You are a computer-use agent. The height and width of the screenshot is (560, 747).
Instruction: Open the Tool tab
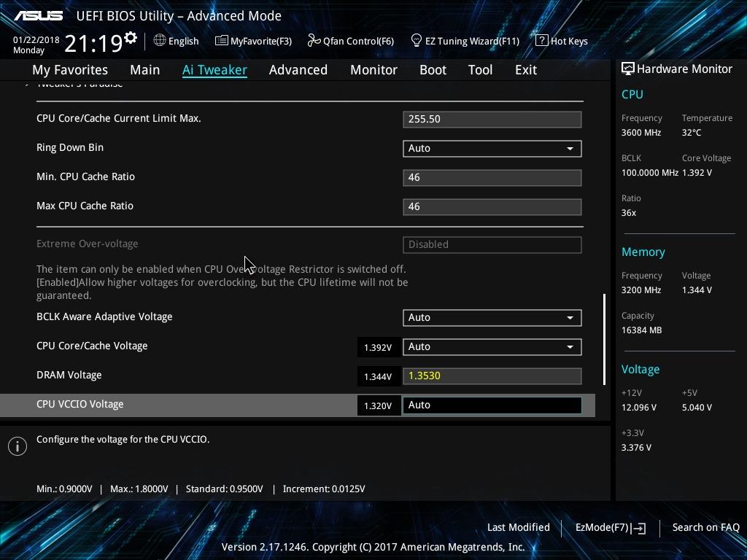point(480,70)
